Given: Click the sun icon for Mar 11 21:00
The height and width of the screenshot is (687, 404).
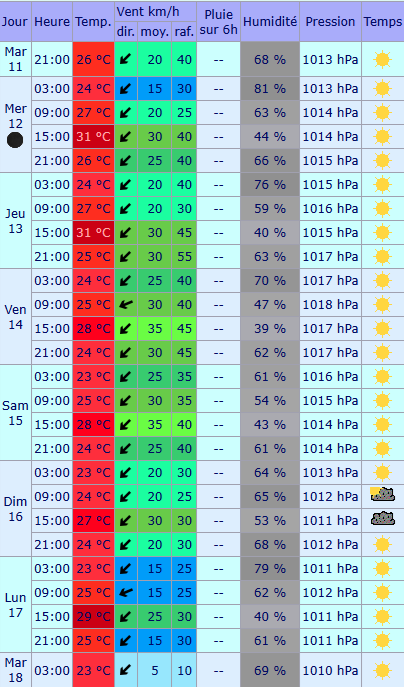Looking at the screenshot, I should (x=382, y=60).
